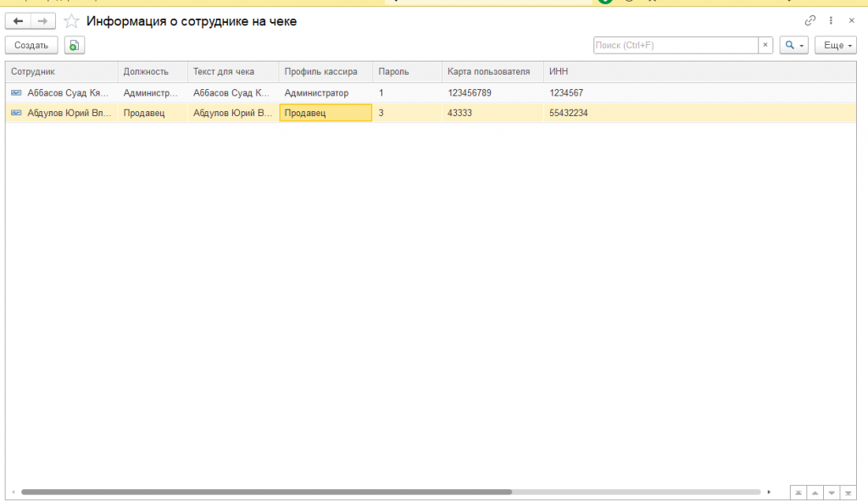Click the horizontal scrollbar thumb
Image resolution: width=868 pixels, height=501 pixels.
[266, 493]
